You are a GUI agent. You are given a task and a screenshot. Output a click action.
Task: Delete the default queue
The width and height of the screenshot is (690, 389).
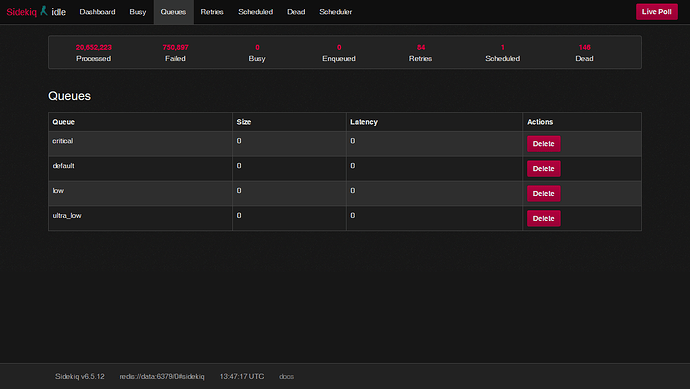[543, 169]
